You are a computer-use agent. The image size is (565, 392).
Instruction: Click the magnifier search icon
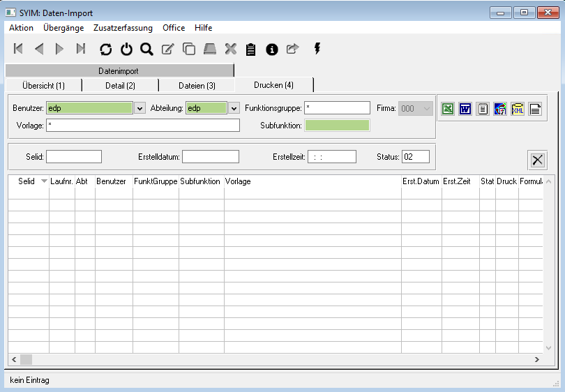pyautogui.click(x=146, y=49)
